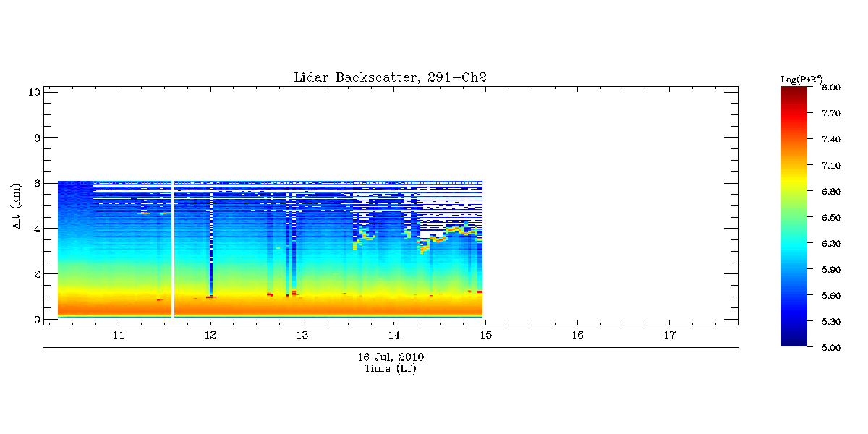
Task: Click the colorbar value '7.40'
Action: pos(831,140)
